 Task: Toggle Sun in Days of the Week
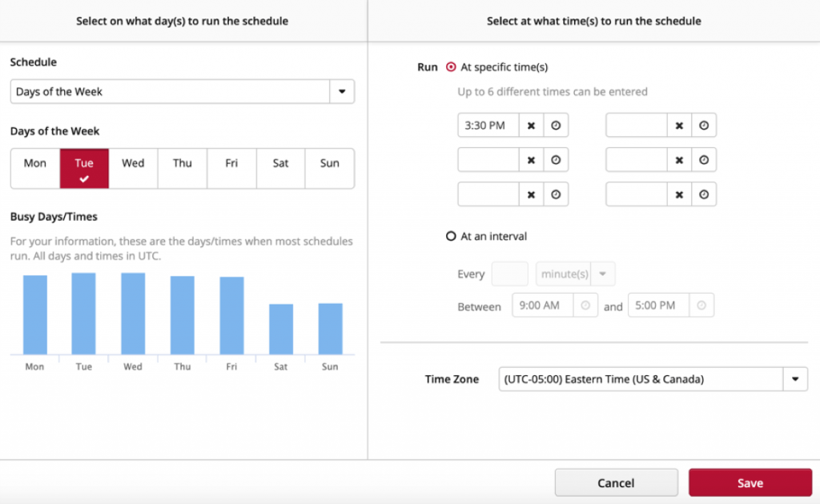(x=330, y=168)
